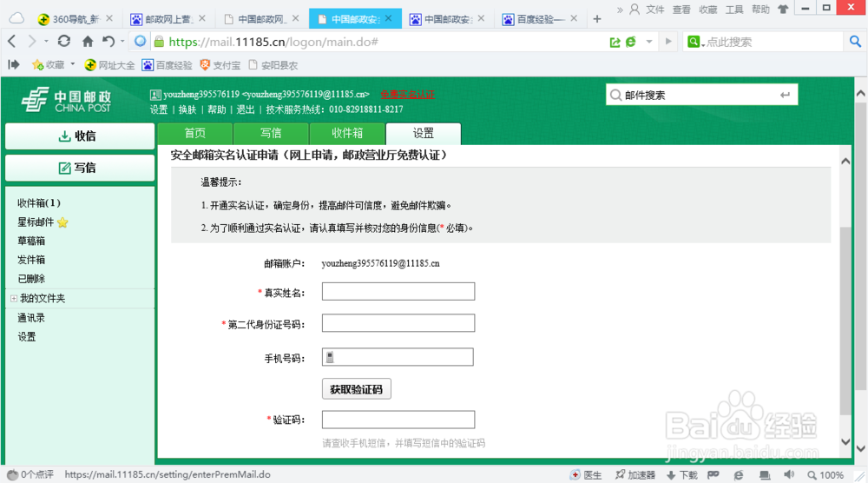This screenshot has height=483, width=868.
Task: Open 发件箱 folder in sidebar
Action: point(31,260)
